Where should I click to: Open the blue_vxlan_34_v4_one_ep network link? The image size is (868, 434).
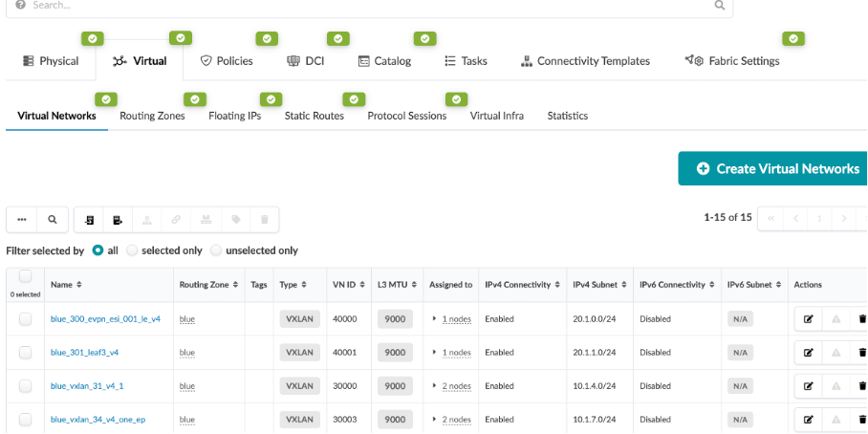pos(98,420)
